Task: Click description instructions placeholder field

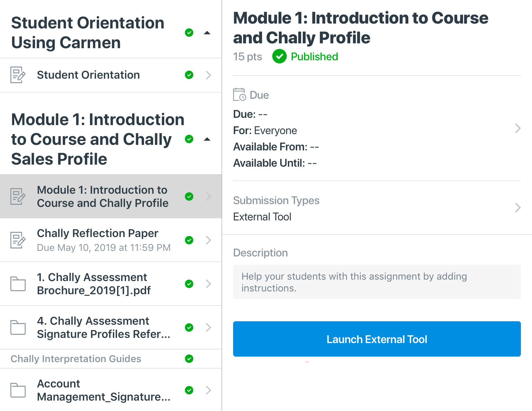Action: click(x=377, y=282)
